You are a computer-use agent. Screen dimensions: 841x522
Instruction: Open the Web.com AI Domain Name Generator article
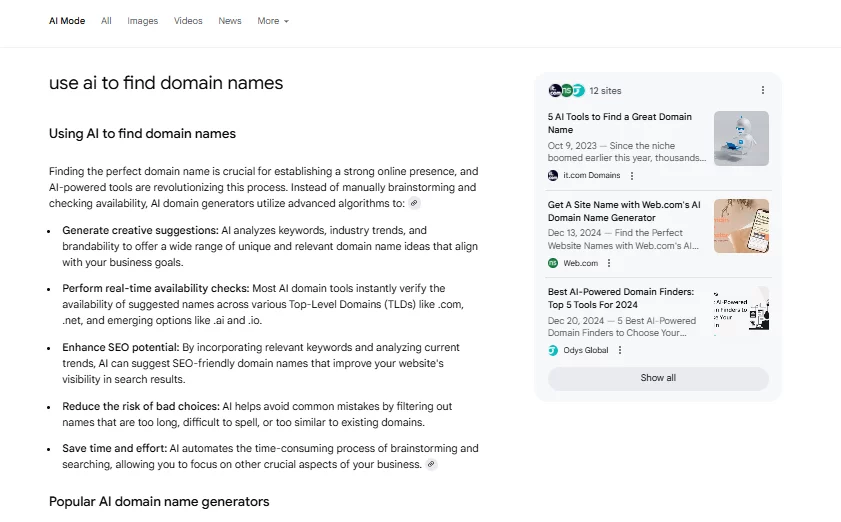pyautogui.click(x=624, y=211)
